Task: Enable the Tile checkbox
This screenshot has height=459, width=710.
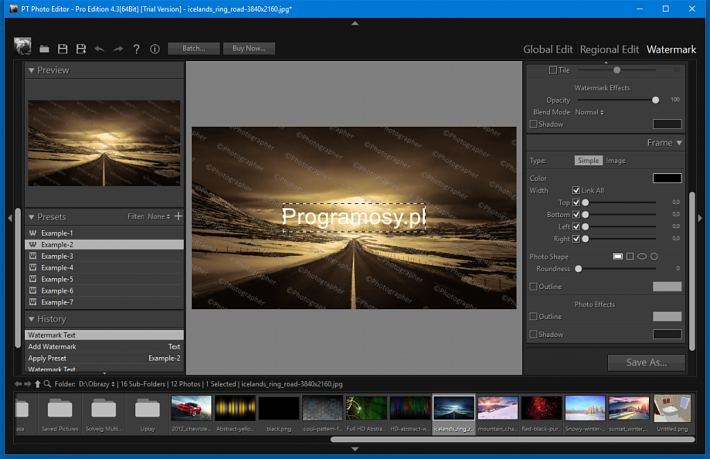Action: click(552, 70)
